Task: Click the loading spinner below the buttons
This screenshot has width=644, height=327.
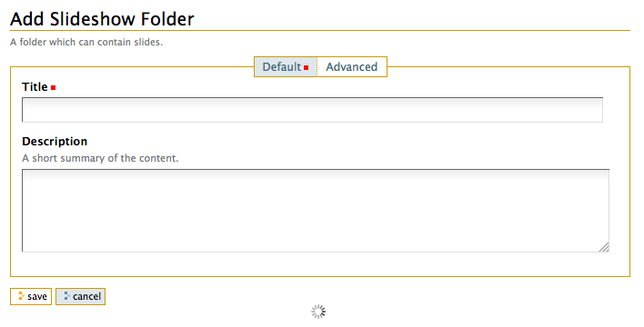Action: (318, 312)
